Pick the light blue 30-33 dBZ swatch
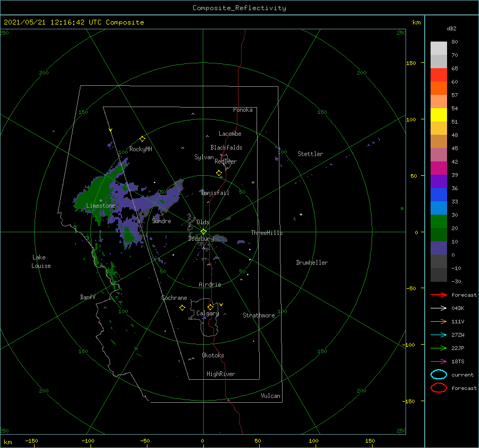Image resolution: width=479 pixels, height=448 pixels. pos(439,208)
